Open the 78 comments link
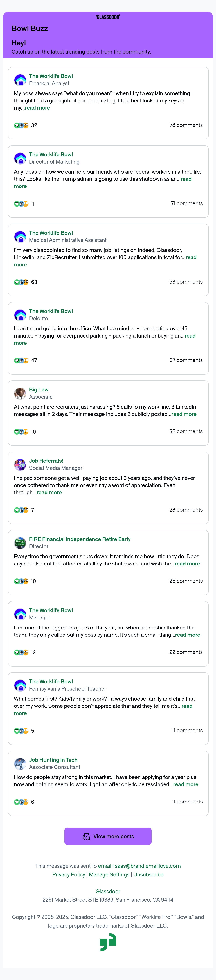Screen dimensions: 216x980 point(186,125)
